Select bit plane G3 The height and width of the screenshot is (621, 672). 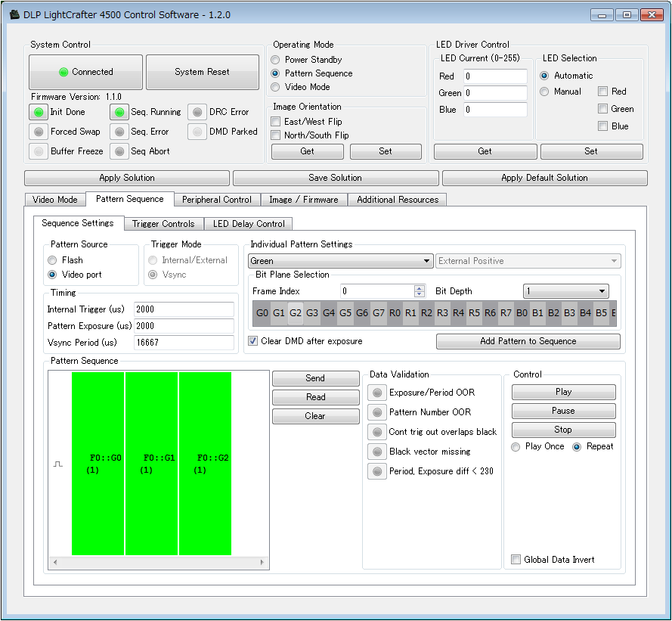(312, 313)
